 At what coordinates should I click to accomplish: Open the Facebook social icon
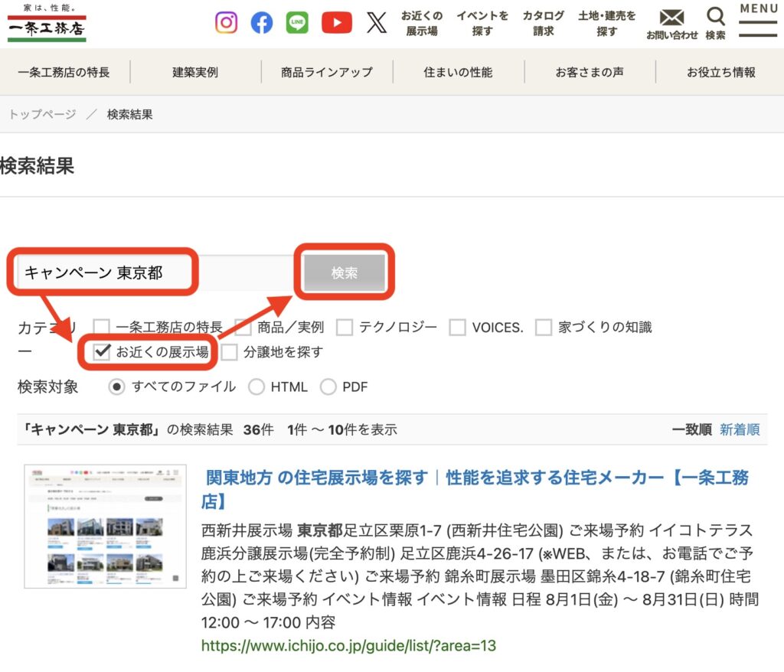pos(262,22)
